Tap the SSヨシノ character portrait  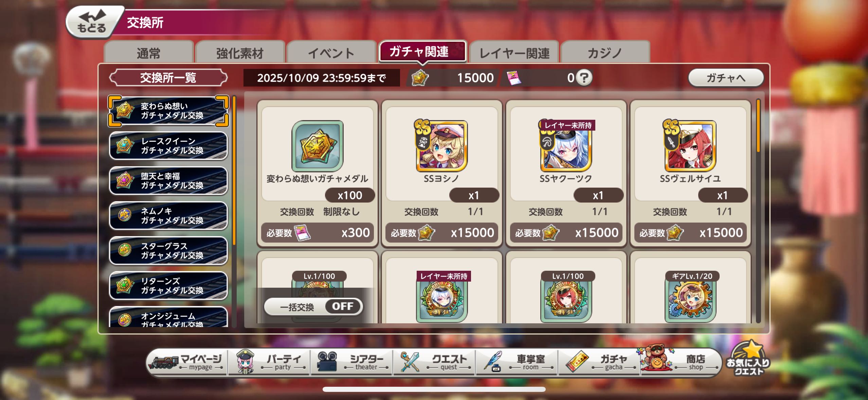click(x=441, y=146)
